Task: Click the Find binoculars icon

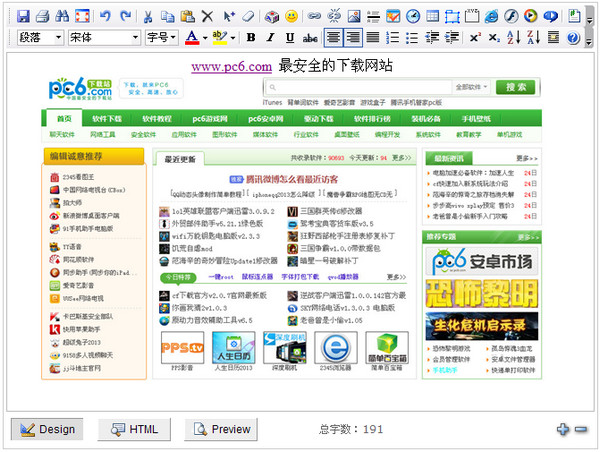Action: point(62,16)
